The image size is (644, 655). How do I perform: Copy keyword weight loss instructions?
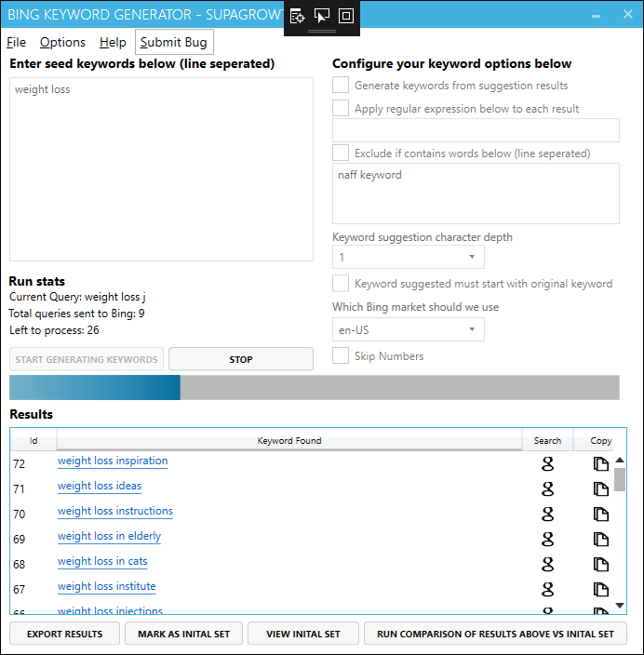601,514
